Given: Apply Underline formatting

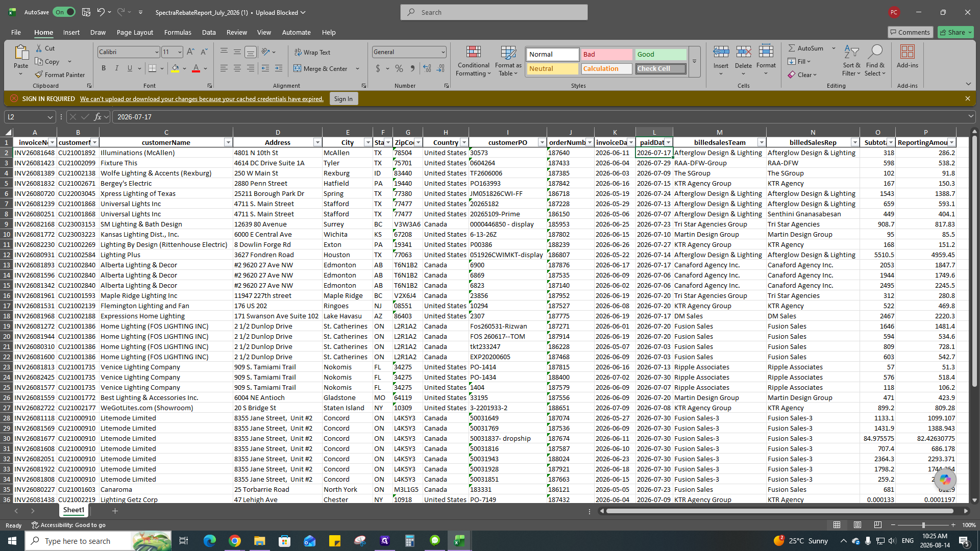Looking at the screenshot, I should [x=130, y=68].
